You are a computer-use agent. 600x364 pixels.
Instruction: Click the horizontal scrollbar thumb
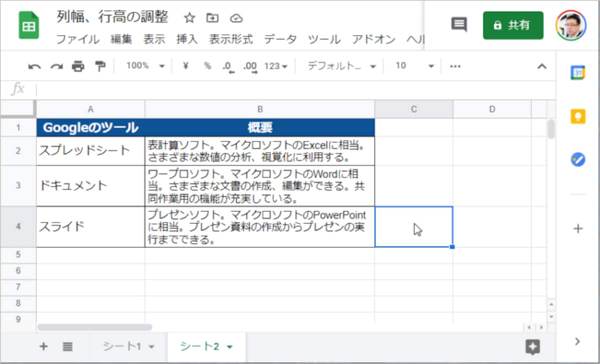[x=94, y=327]
